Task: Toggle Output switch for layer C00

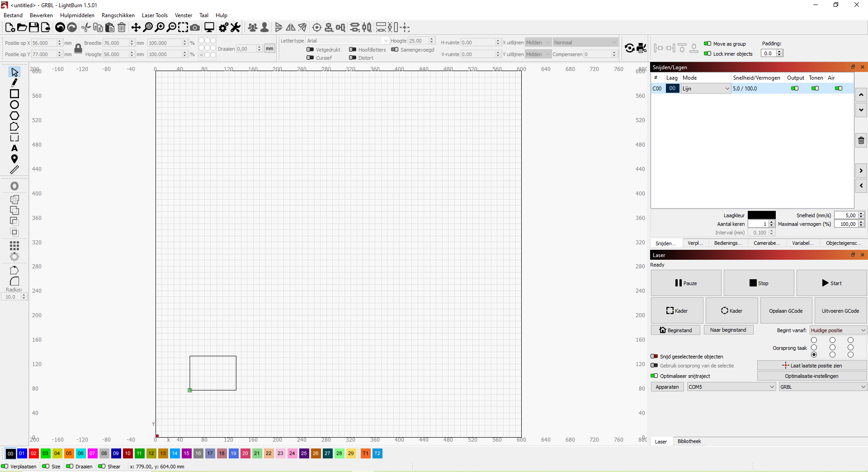Action: coord(795,89)
